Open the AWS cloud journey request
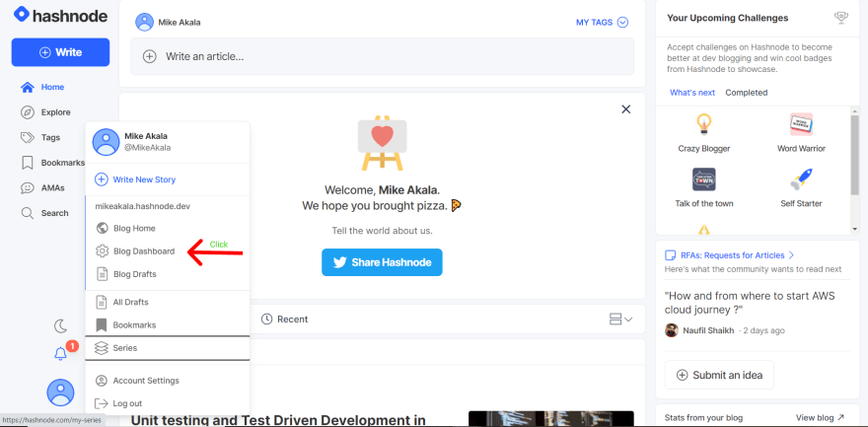 coord(750,303)
